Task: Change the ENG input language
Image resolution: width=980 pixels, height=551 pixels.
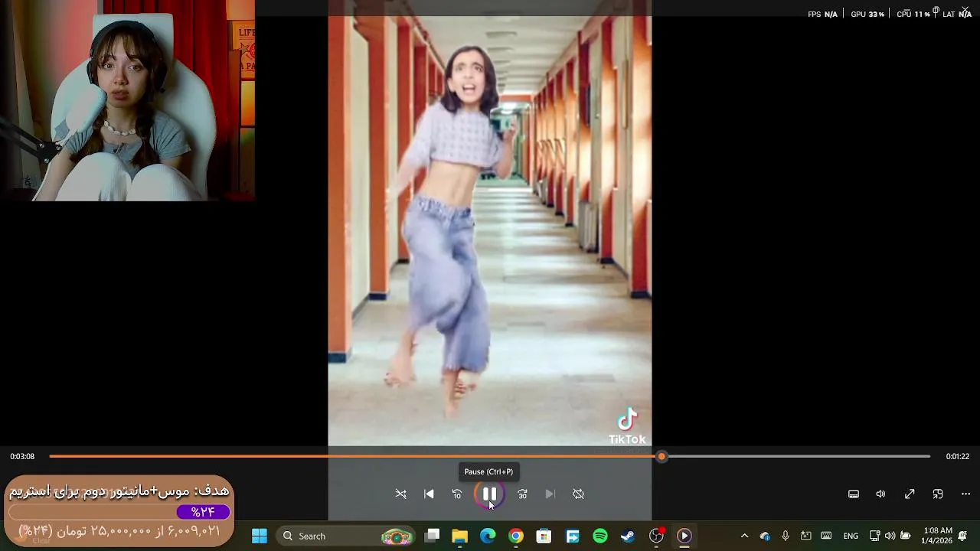Action: click(851, 536)
